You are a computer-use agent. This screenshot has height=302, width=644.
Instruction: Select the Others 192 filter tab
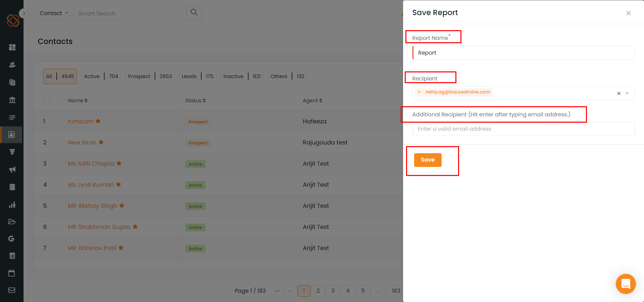pos(287,76)
